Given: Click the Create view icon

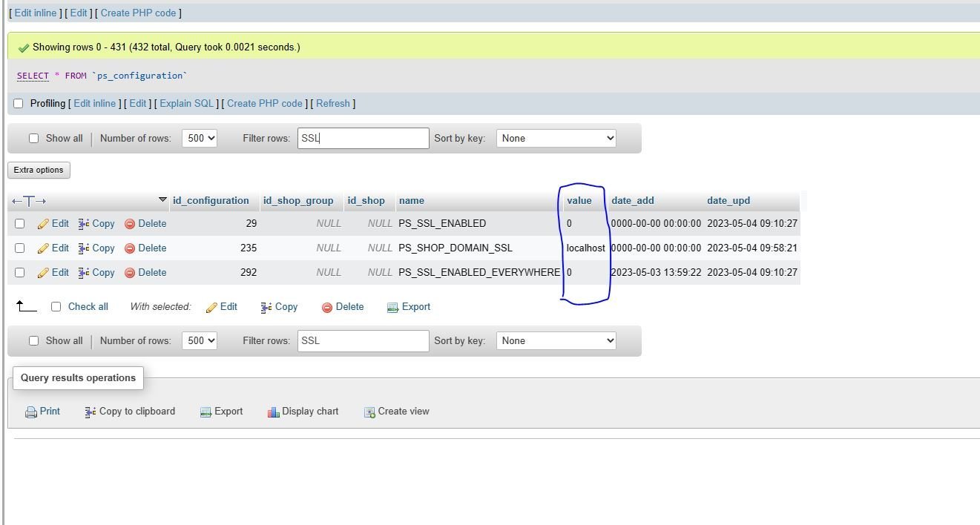Looking at the screenshot, I should (369, 412).
